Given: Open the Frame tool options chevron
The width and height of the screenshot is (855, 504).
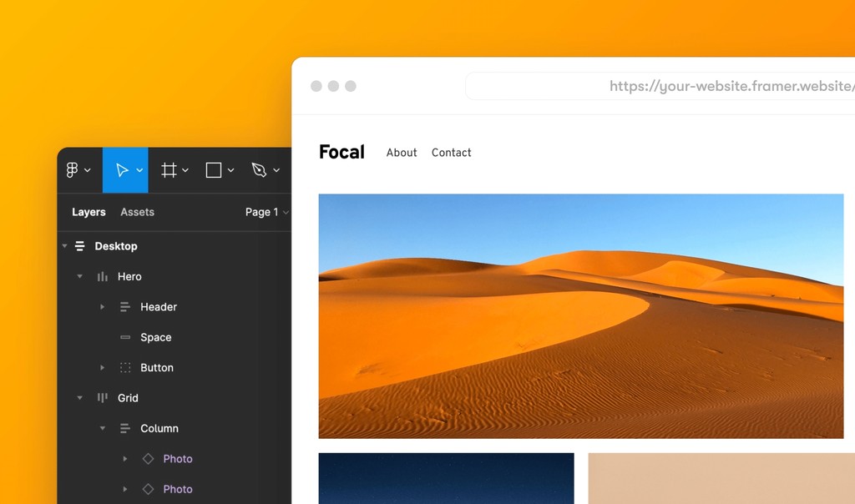Looking at the screenshot, I should [185, 170].
